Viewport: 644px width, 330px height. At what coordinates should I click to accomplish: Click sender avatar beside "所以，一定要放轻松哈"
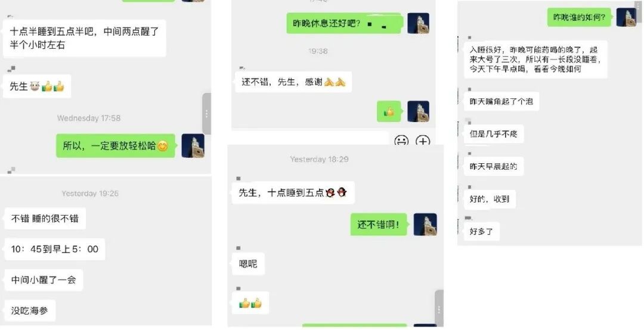pos(193,146)
